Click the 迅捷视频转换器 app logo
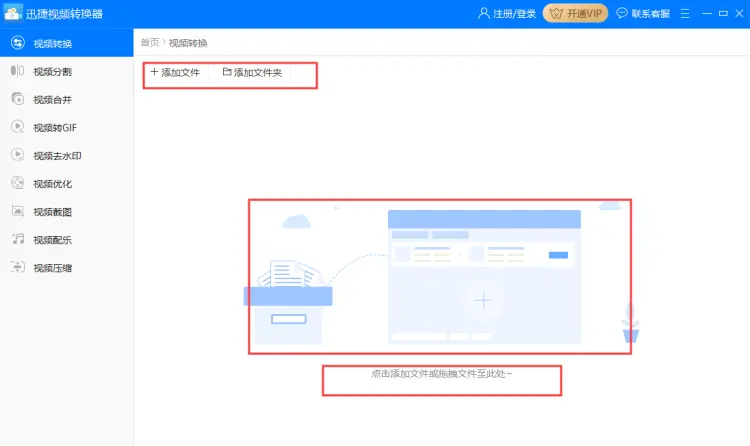Viewport: 750px width, 446px height. click(x=12, y=13)
